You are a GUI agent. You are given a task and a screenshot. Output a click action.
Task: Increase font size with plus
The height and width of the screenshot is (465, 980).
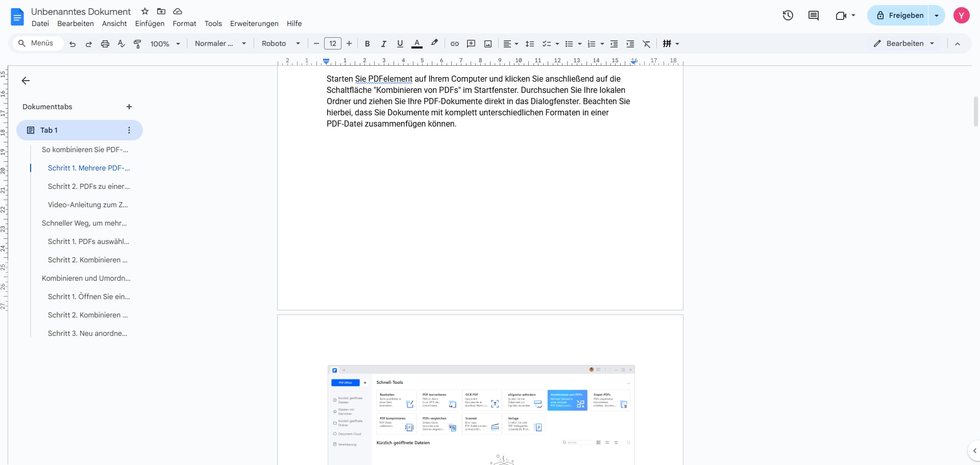pyautogui.click(x=349, y=44)
